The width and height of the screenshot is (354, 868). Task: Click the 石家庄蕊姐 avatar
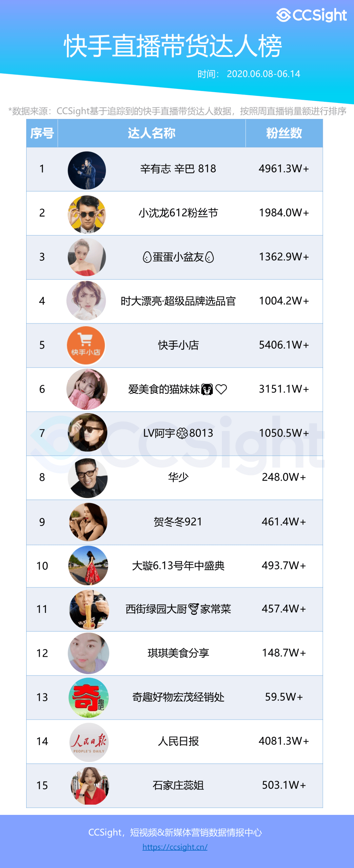coord(90,786)
